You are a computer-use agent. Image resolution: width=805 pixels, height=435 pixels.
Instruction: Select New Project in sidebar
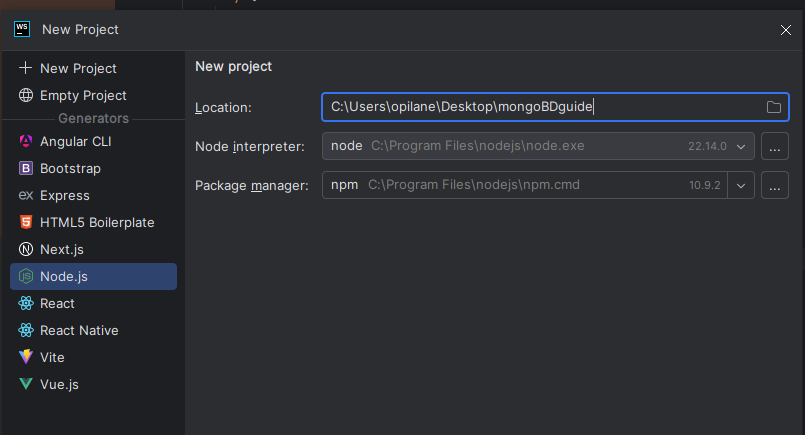point(78,68)
